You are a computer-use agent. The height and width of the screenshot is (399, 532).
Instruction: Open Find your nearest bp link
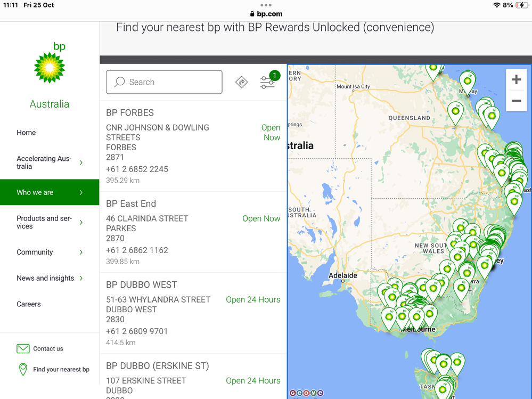click(61, 369)
